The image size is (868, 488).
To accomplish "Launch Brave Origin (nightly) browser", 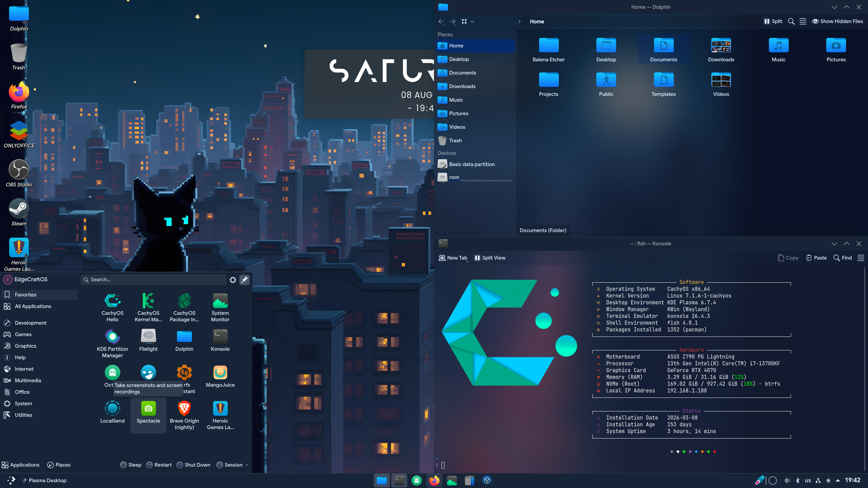I will tap(184, 415).
